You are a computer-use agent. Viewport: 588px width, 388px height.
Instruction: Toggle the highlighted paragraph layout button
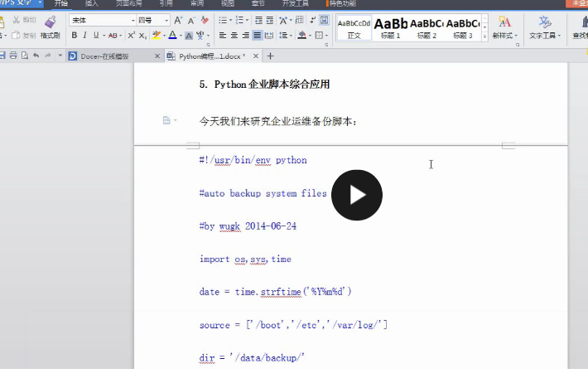324,20
